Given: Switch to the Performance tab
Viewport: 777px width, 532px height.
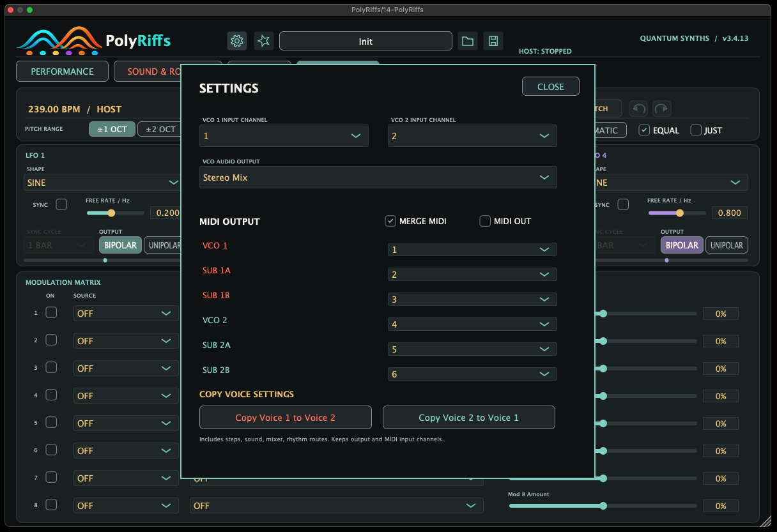Looking at the screenshot, I should point(62,72).
